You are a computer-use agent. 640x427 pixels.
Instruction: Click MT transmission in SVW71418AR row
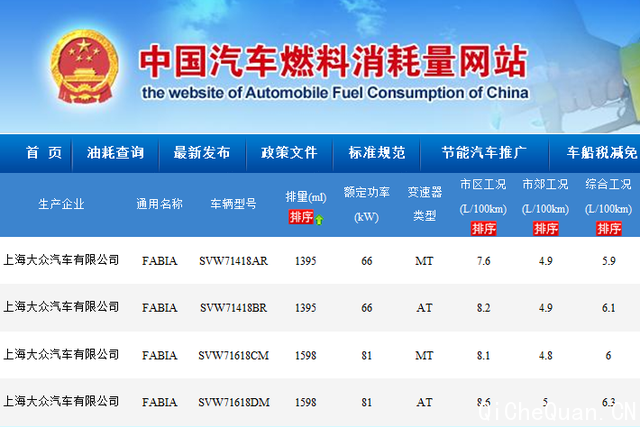coord(424,261)
